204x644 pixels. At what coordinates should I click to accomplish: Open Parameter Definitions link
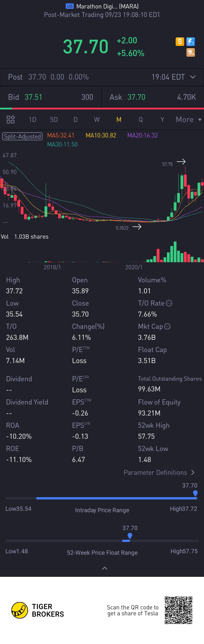159,473
